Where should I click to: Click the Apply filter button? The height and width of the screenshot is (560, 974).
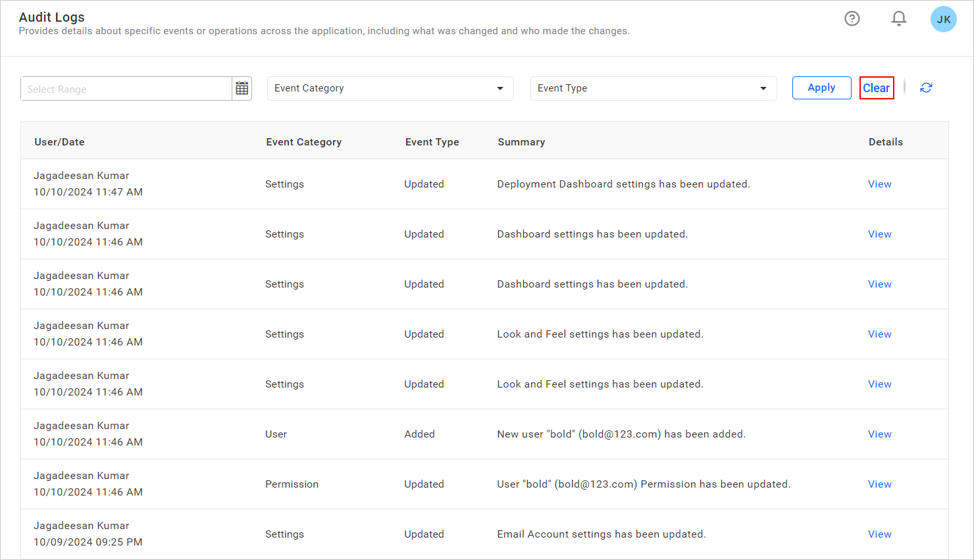(821, 88)
